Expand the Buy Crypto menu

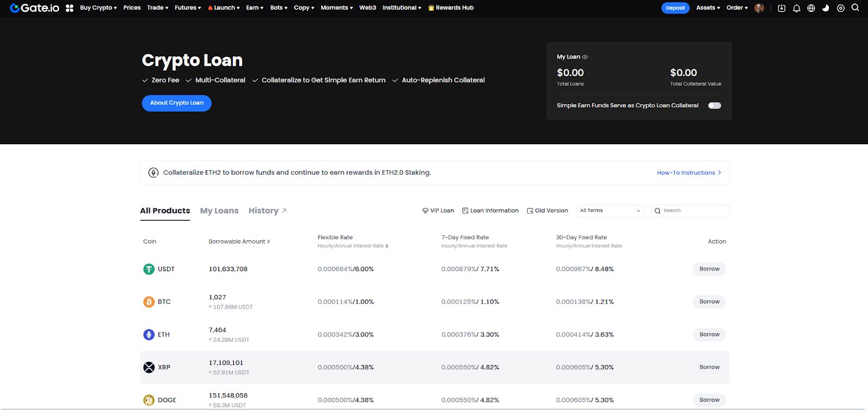click(98, 8)
